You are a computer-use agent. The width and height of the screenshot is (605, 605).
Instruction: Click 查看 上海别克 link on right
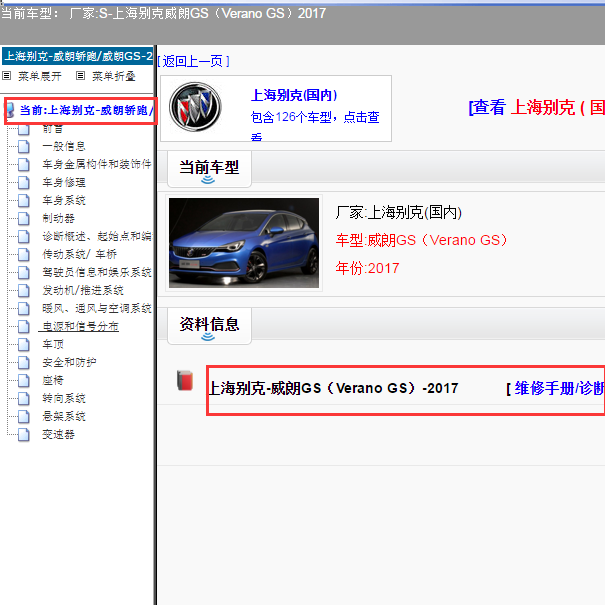[536, 107]
